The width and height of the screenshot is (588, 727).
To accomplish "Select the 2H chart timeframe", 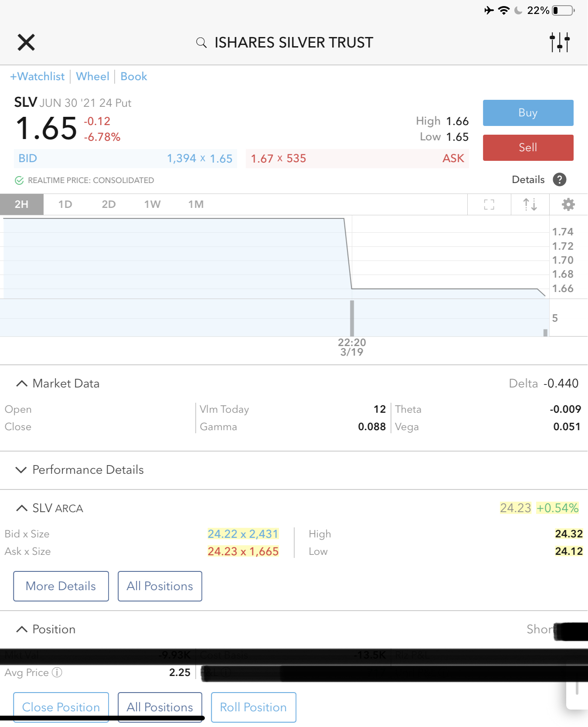I will tap(22, 204).
